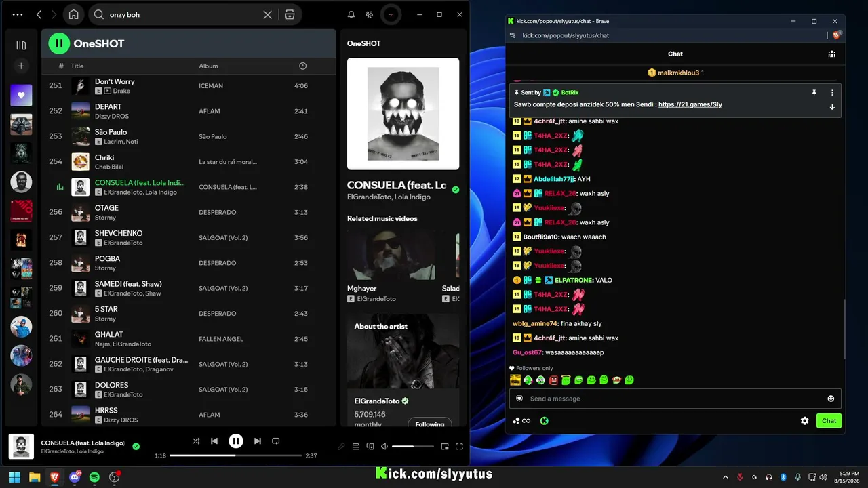Viewport: 868px width, 488px height.
Task: Toggle the Following button for ElGrandeToto
Action: click(430, 424)
